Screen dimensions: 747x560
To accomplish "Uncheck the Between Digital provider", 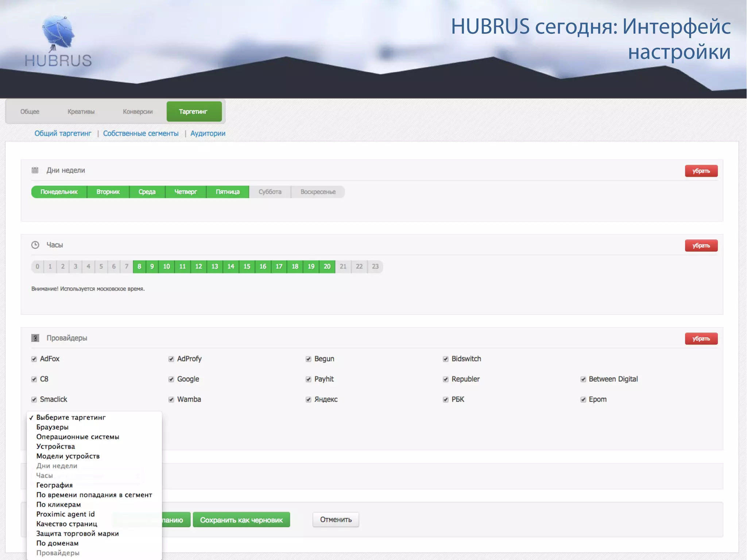I will [x=583, y=379].
